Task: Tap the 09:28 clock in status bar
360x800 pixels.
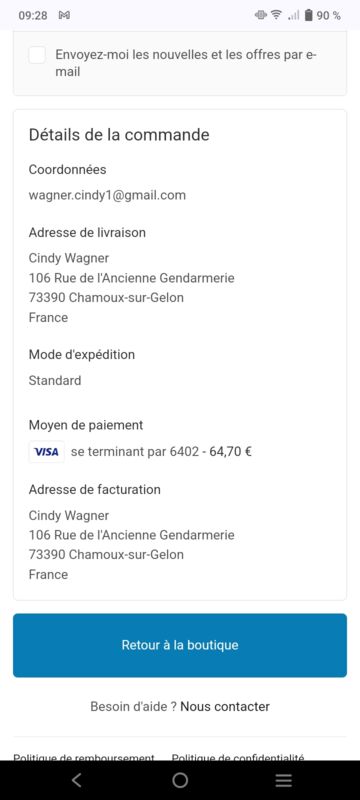Action: [x=33, y=15]
